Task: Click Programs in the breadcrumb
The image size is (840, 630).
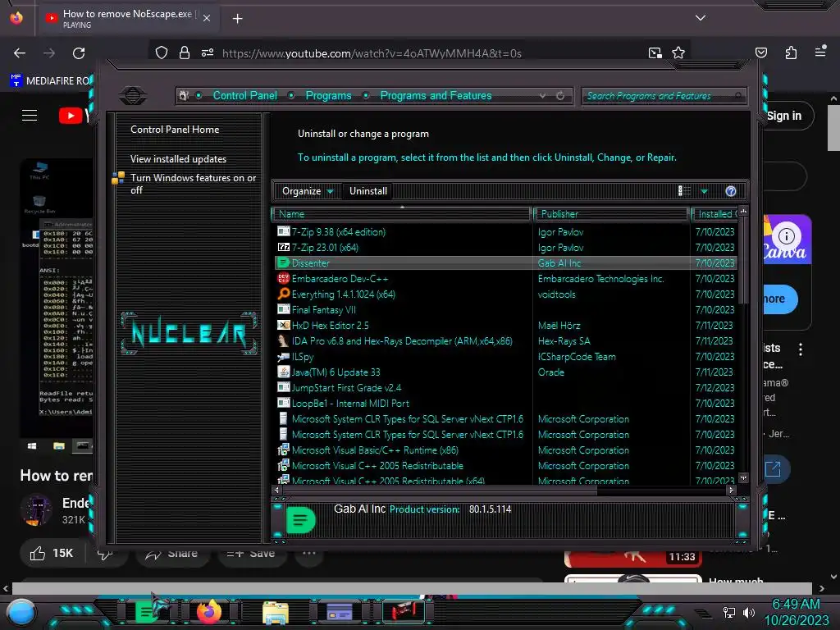Action: (x=328, y=95)
